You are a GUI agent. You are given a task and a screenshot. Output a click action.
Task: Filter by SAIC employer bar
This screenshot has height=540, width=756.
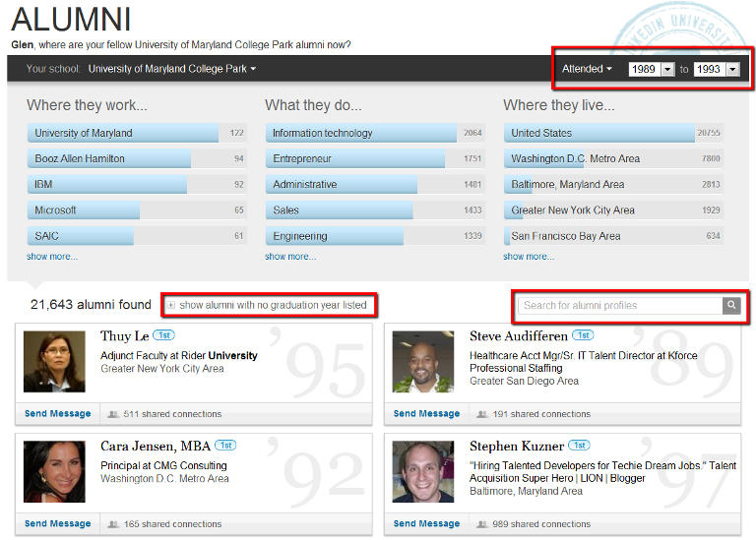coord(137,236)
